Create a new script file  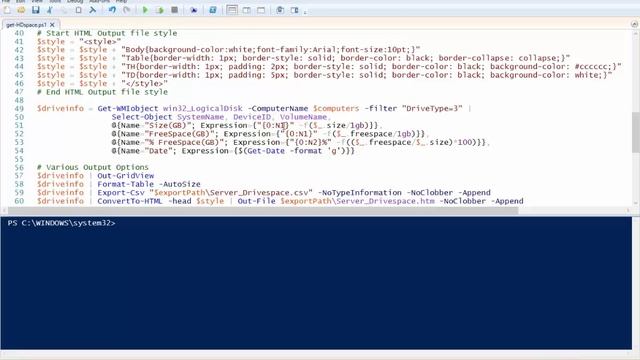pos(7,10)
